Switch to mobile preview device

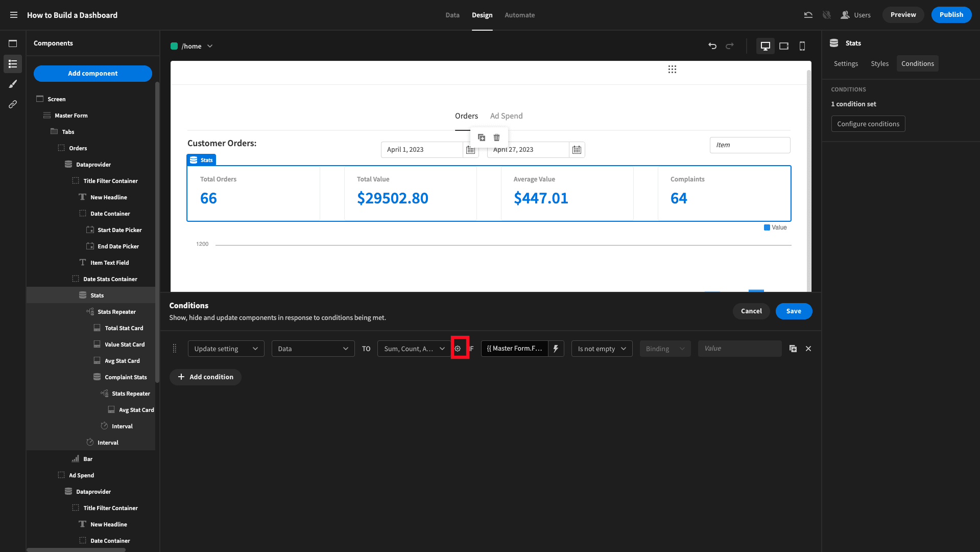802,46
